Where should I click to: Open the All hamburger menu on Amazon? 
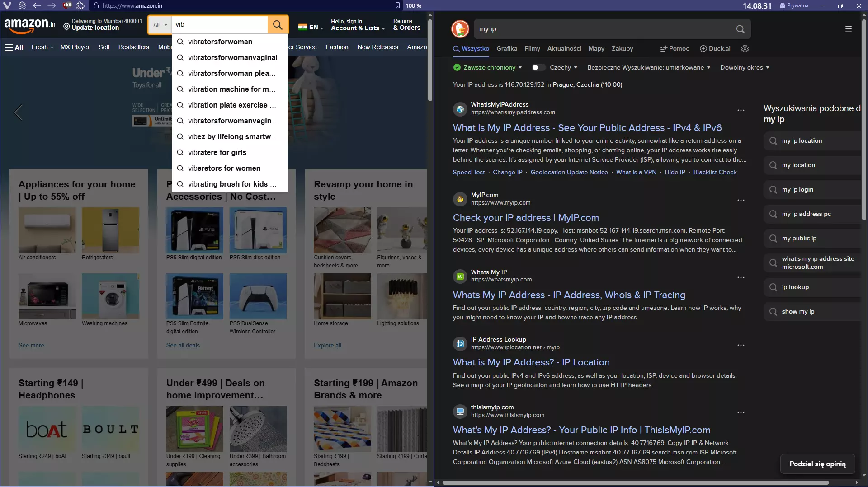coord(14,47)
